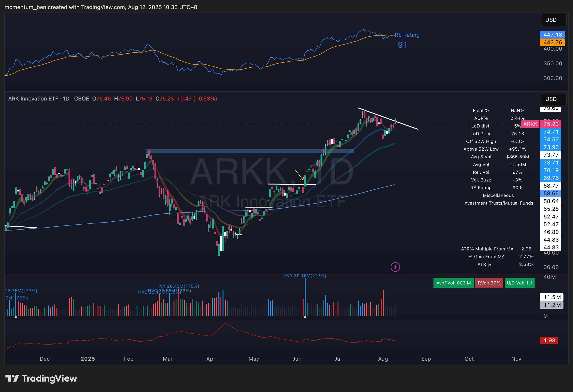Click the 2025 label on time axis
The height and width of the screenshot is (392, 573).
[x=88, y=359]
